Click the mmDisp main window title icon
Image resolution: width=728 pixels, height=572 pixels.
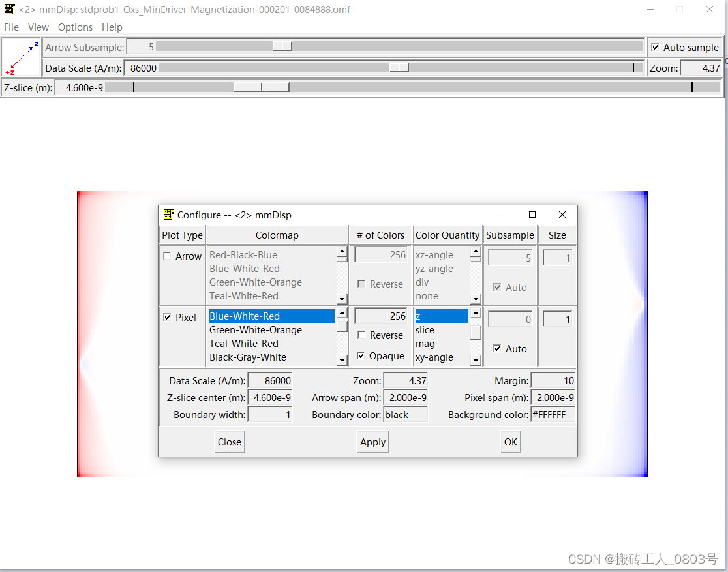click(9, 9)
